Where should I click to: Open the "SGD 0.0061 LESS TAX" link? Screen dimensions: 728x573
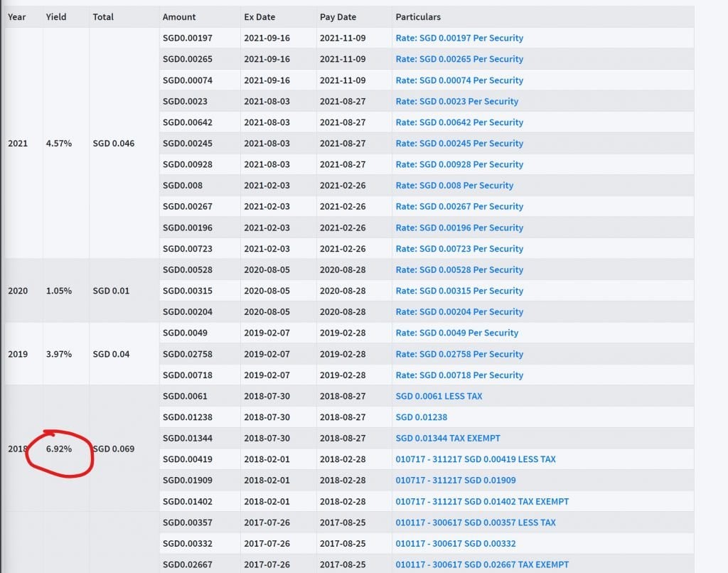(x=439, y=396)
